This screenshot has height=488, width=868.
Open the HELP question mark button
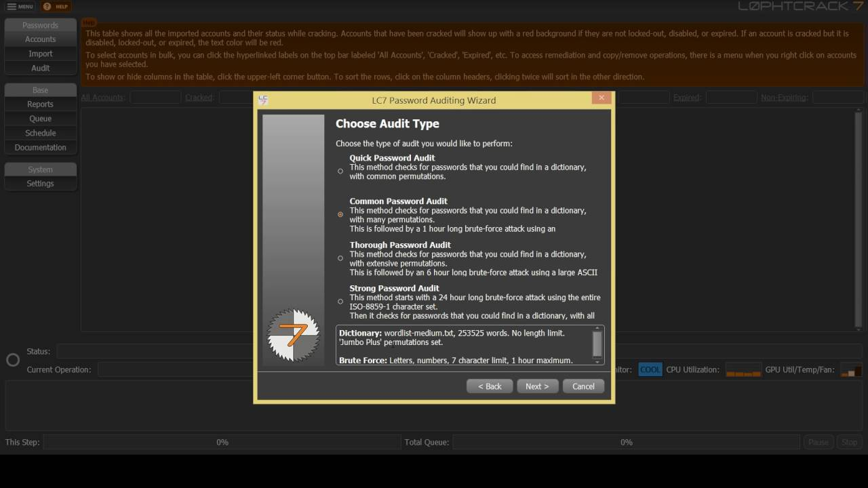[x=47, y=7]
